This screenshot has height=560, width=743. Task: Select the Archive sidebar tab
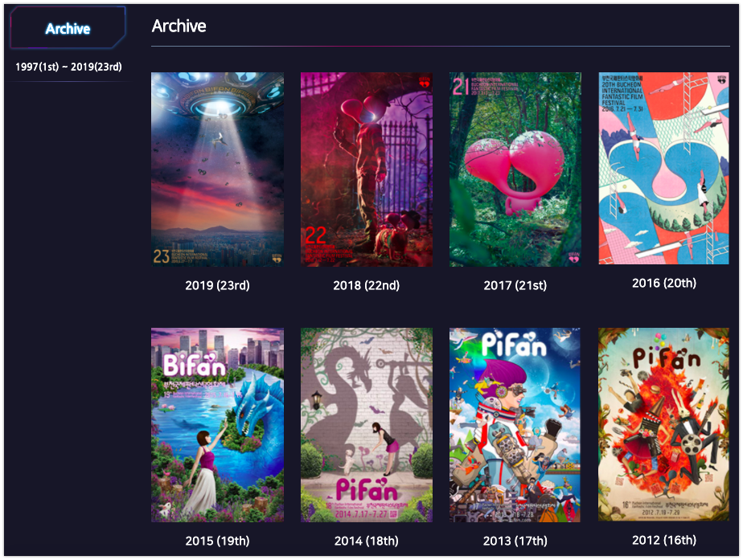pyautogui.click(x=68, y=27)
